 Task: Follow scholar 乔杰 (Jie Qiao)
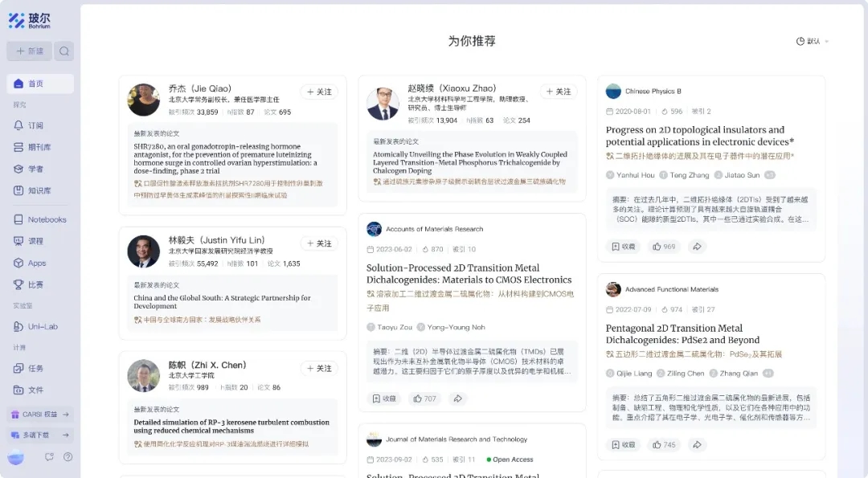pyautogui.click(x=319, y=92)
